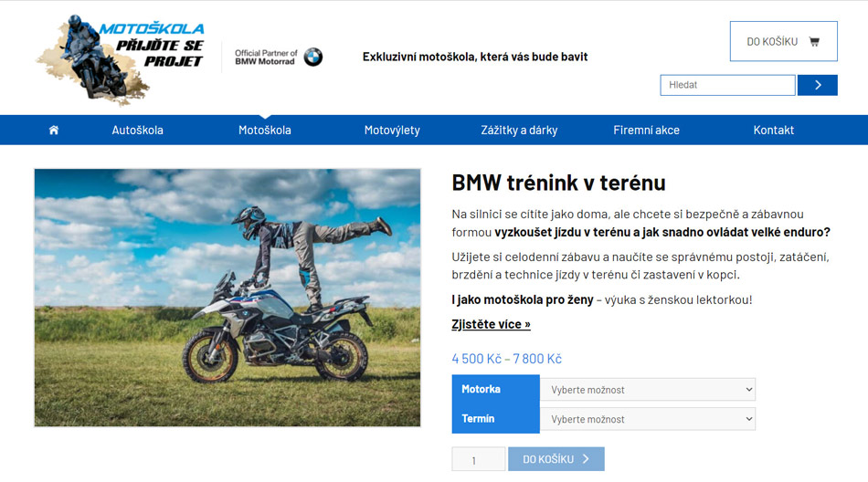The image size is (868, 482).
Task: Open the Motorka dropdown selection
Action: (x=648, y=390)
